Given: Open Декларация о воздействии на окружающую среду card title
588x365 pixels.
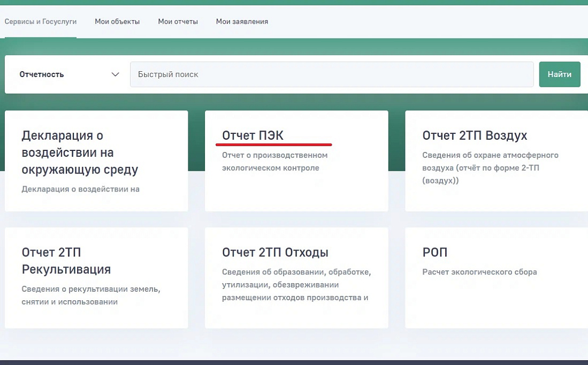Looking at the screenshot, I should pyautogui.click(x=80, y=153).
